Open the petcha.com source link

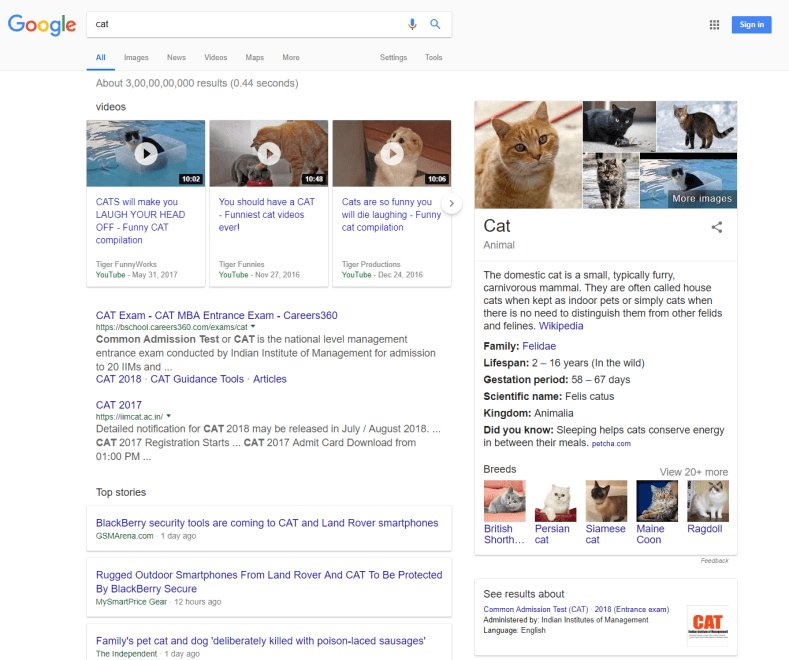tap(611, 444)
